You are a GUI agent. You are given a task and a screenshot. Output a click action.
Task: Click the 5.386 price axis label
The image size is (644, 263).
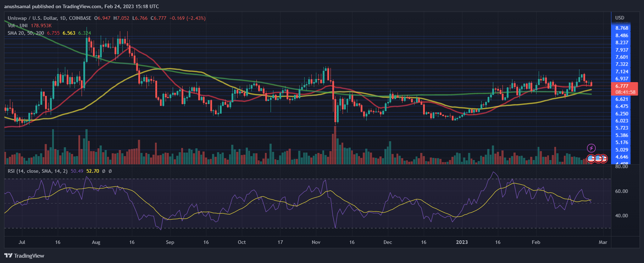(x=622, y=135)
